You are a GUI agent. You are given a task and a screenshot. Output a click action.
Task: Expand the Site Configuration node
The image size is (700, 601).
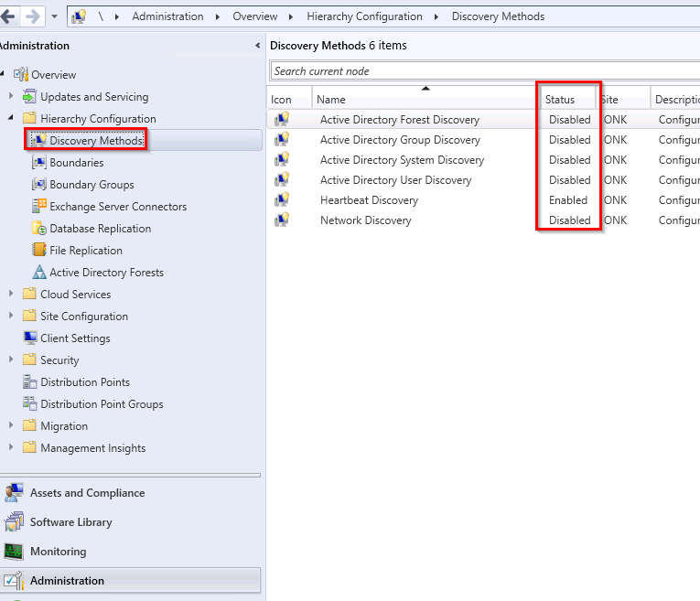point(11,316)
